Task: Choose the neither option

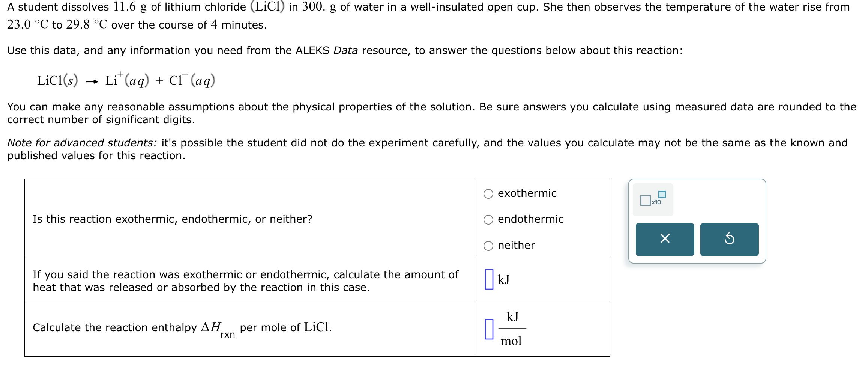Action: pyautogui.click(x=488, y=245)
